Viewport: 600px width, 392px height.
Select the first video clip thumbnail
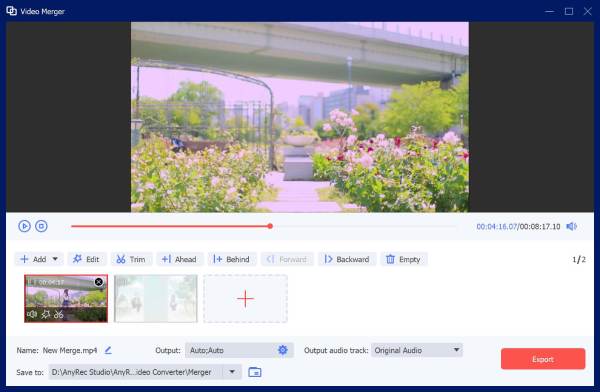(66, 299)
